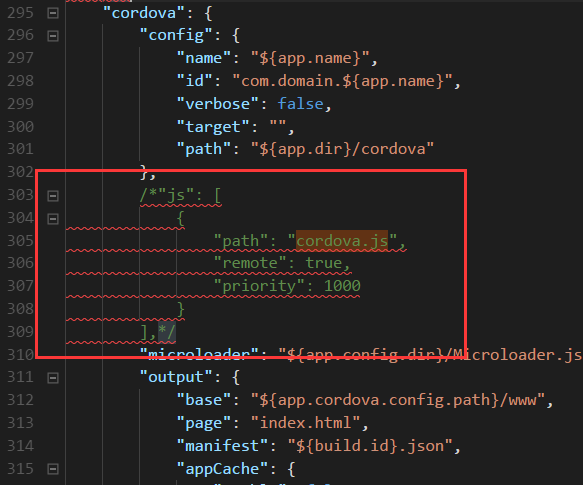Click the 1000 value on line 307
This screenshot has width=583, height=485.
(x=342, y=286)
